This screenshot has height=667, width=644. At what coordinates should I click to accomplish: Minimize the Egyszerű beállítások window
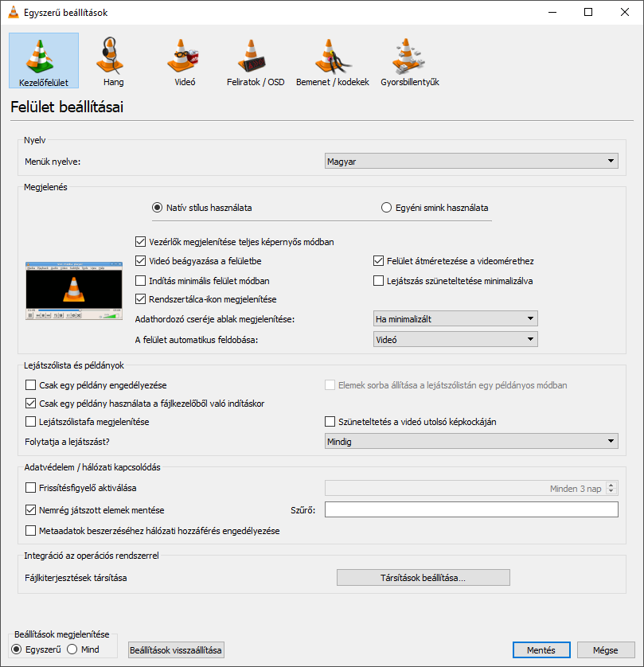click(552, 12)
